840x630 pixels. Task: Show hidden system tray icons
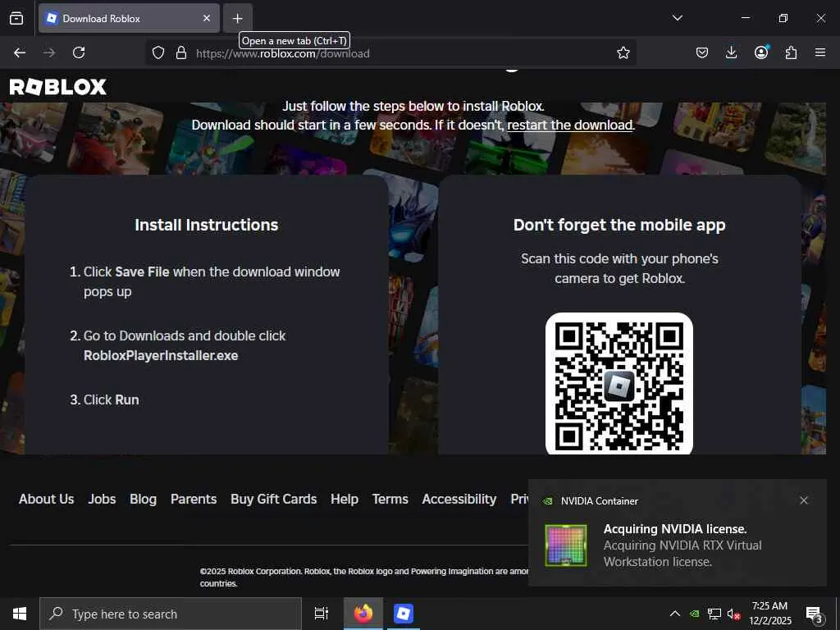point(675,614)
